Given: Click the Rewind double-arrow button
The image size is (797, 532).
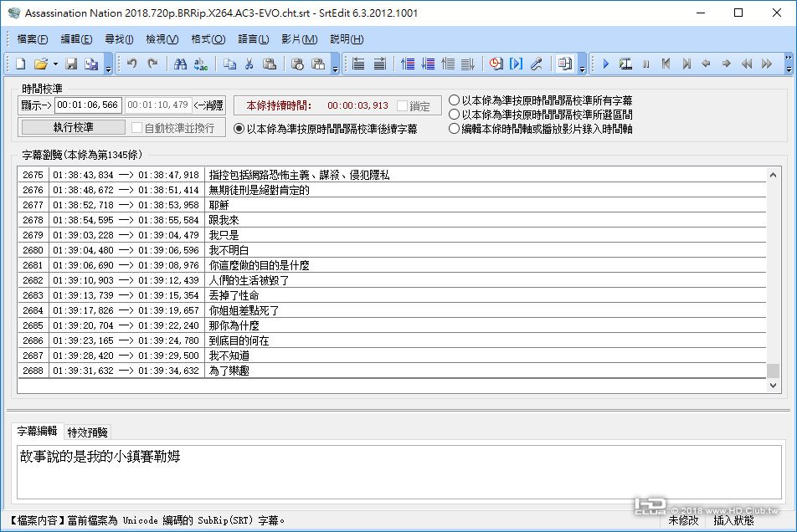Looking at the screenshot, I should [x=747, y=64].
